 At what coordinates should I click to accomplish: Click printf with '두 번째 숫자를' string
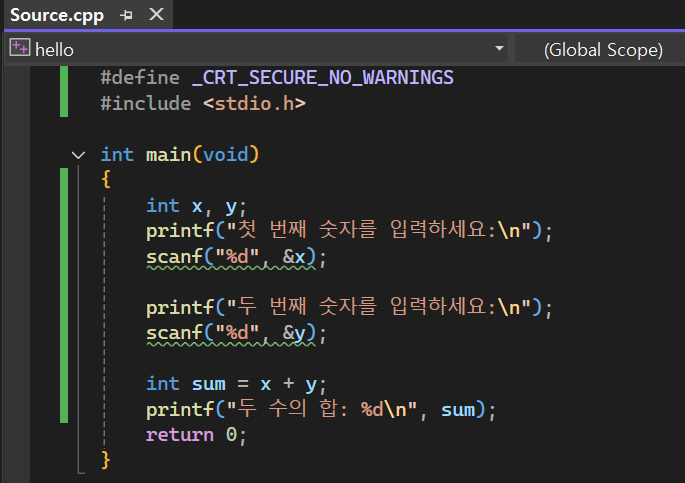tap(349, 307)
